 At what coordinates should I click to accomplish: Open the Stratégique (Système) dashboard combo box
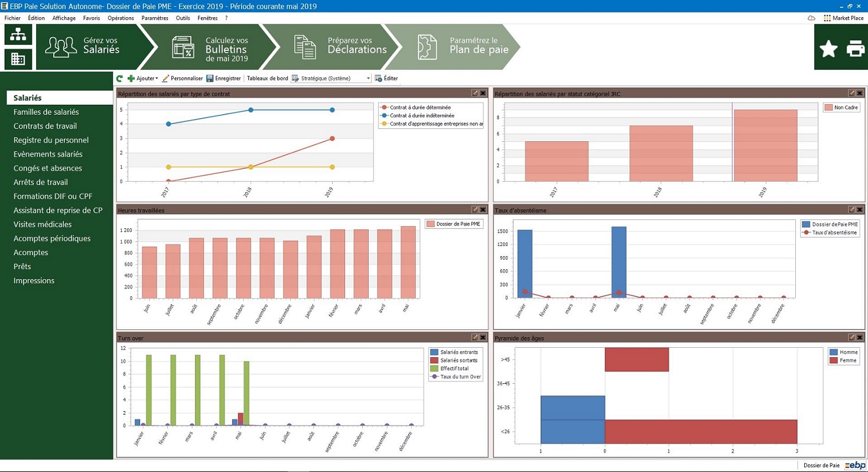331,78
